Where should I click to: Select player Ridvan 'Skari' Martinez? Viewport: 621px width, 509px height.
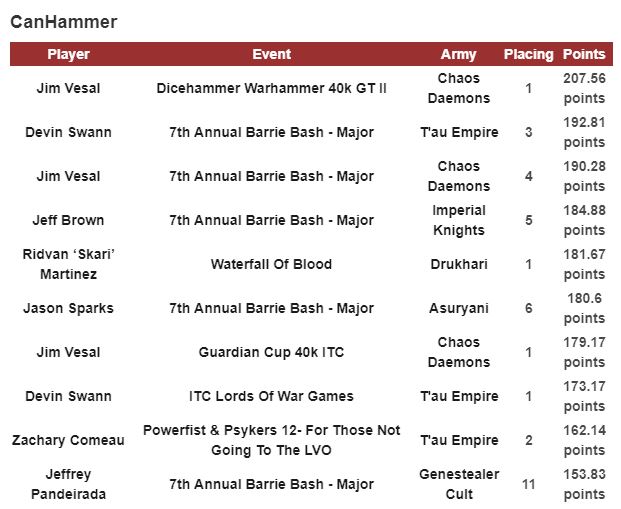(68, 264)
